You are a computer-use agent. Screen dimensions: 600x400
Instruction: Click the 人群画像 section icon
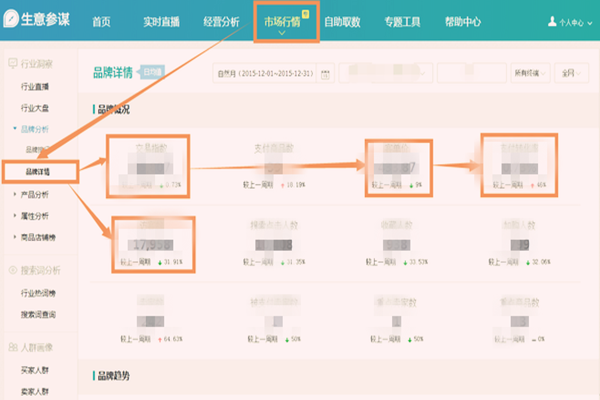click(13, 347)
